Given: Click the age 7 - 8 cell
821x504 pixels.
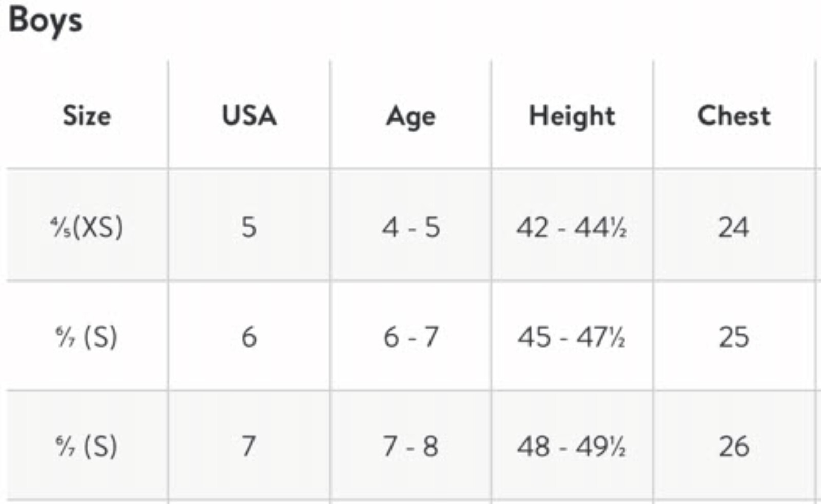Looking at the screenshot, I should click(411, 446).
